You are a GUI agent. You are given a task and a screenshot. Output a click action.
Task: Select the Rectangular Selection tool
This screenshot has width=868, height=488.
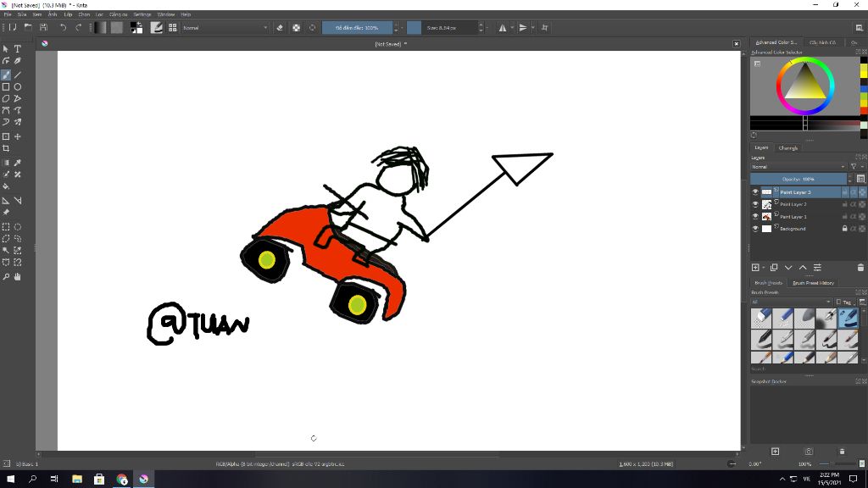point(6,227)
